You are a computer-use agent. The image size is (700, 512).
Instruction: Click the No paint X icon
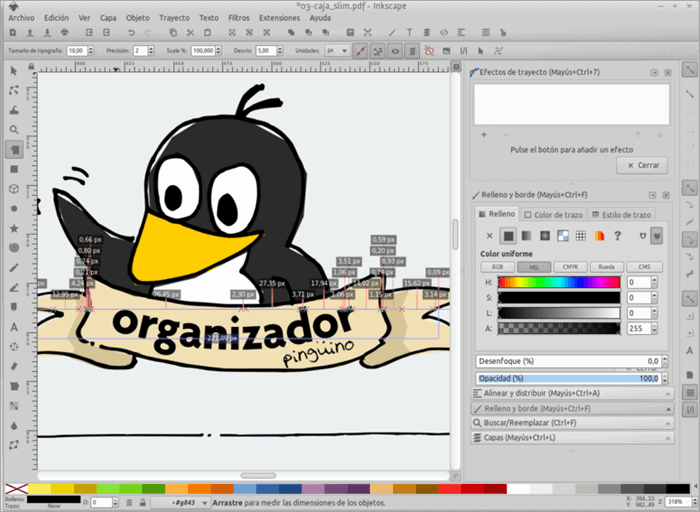(x=489, y=236)
